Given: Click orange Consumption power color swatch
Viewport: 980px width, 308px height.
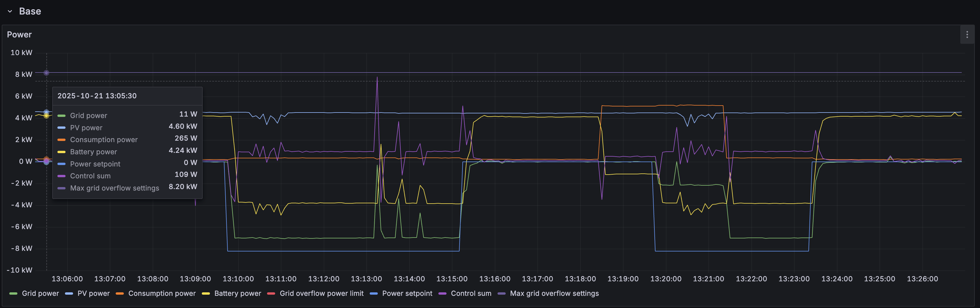Looking at the screenshot, I should 119,293.
